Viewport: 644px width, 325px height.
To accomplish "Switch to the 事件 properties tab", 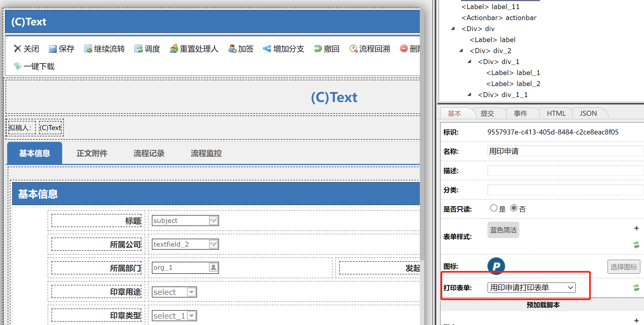I will coord(520,114).
